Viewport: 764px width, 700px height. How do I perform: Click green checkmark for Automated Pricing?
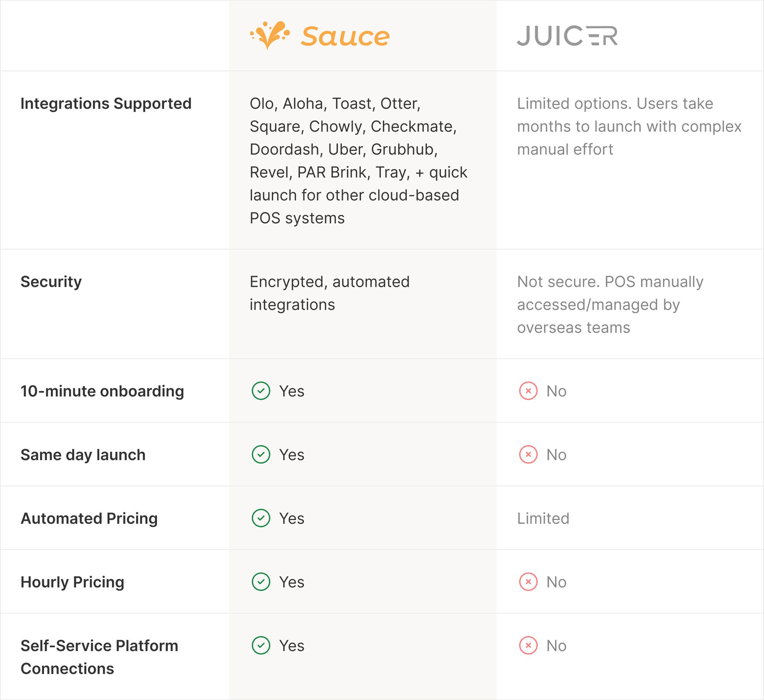click(x=261, y=518)
